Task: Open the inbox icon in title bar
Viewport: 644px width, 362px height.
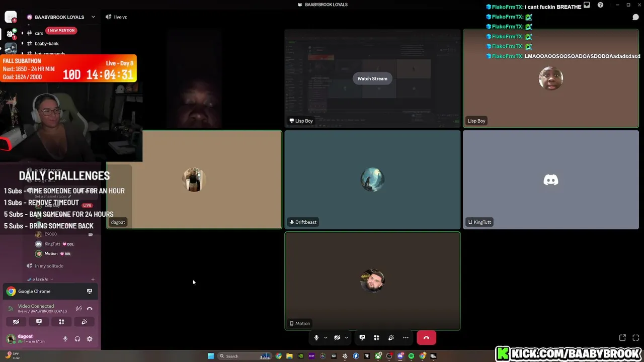Action: (x=587, y=5)
